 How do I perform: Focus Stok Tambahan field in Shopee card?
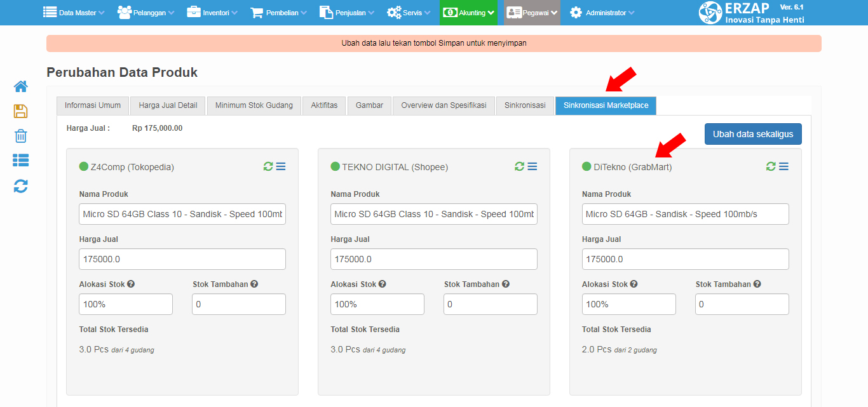coord(491,304)
